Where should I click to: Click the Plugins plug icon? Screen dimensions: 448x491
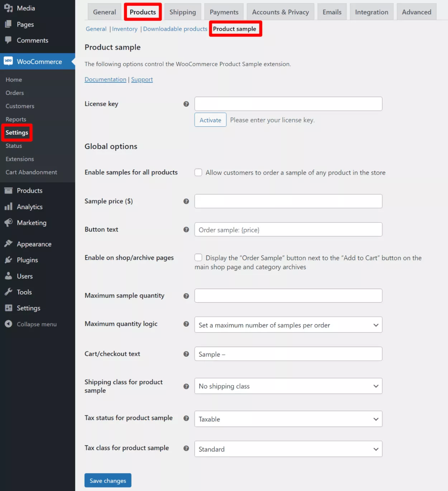[8, 260]
